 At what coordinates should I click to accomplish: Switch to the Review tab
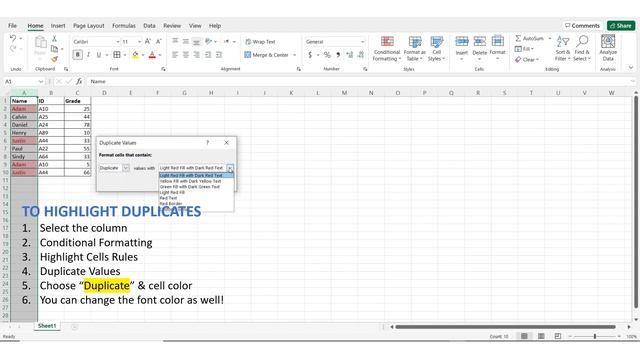[x=172, y=26]
